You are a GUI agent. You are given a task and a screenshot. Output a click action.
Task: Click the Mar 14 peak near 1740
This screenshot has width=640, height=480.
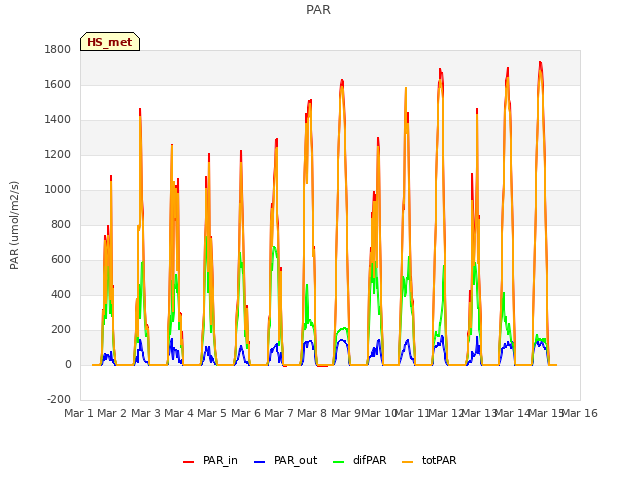coord(540,62)
